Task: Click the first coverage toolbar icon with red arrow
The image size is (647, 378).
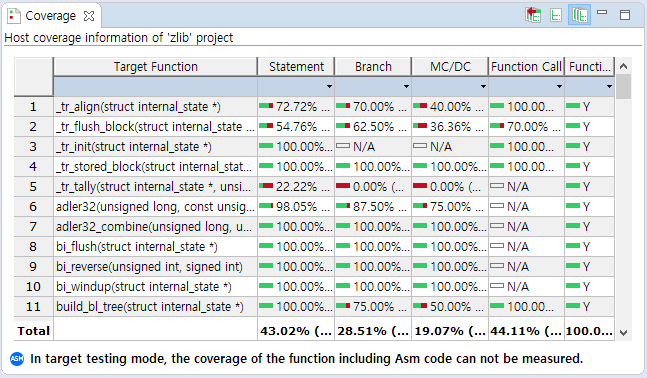Action: tap(533, 15)
